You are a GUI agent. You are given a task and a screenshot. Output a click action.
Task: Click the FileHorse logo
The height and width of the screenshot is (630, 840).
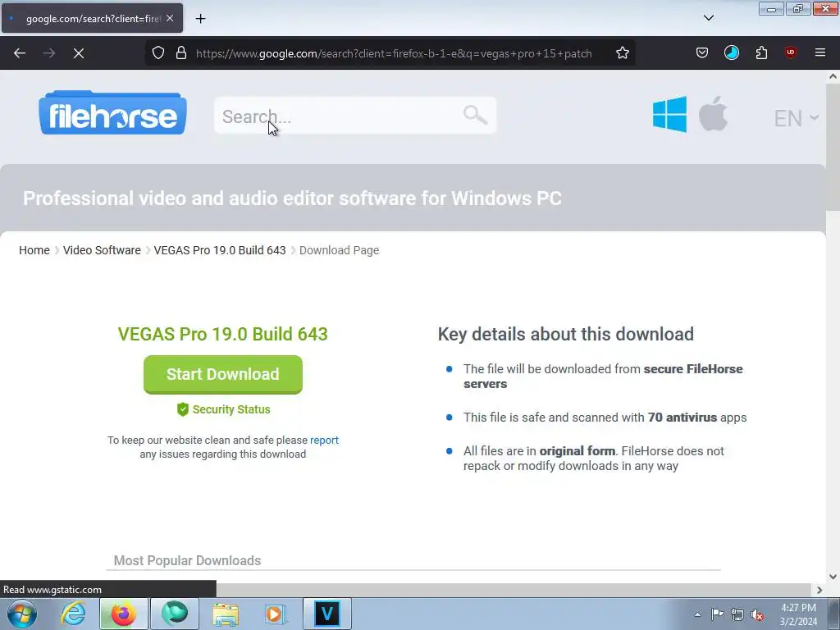[x=112, y=113]
